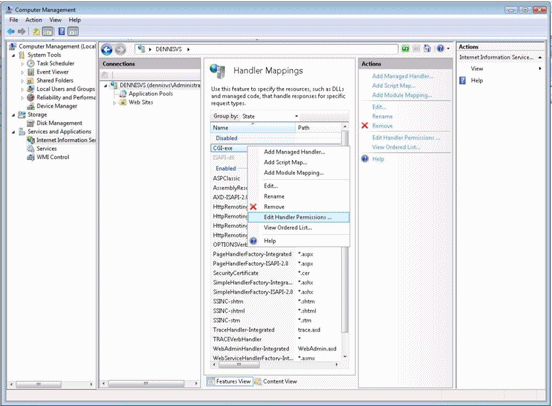Click the Help book icon in far-right Actions
Viewport: 552px width, 406px height.
pyautogui.click(x=463, y=81)
